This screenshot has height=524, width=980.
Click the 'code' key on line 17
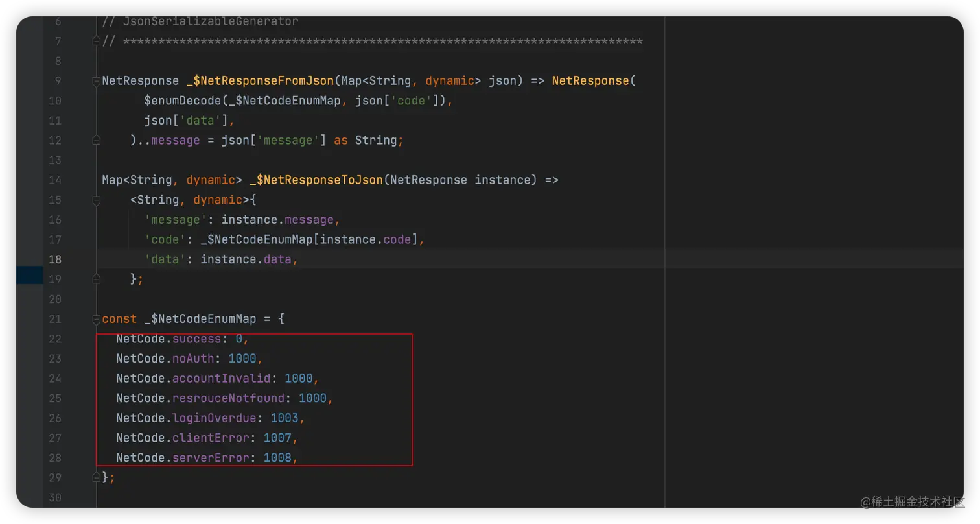165,239
